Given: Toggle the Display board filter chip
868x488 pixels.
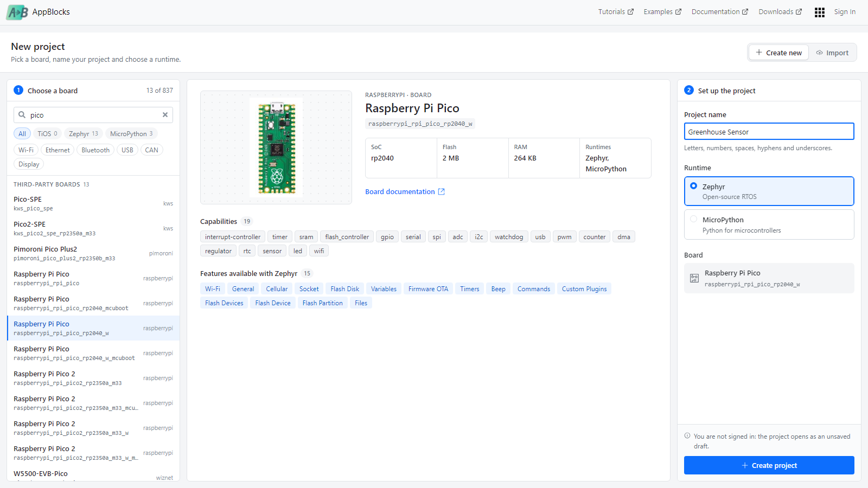Looking at the screenshot, I should pyautogui.click(x=29, y=164).
